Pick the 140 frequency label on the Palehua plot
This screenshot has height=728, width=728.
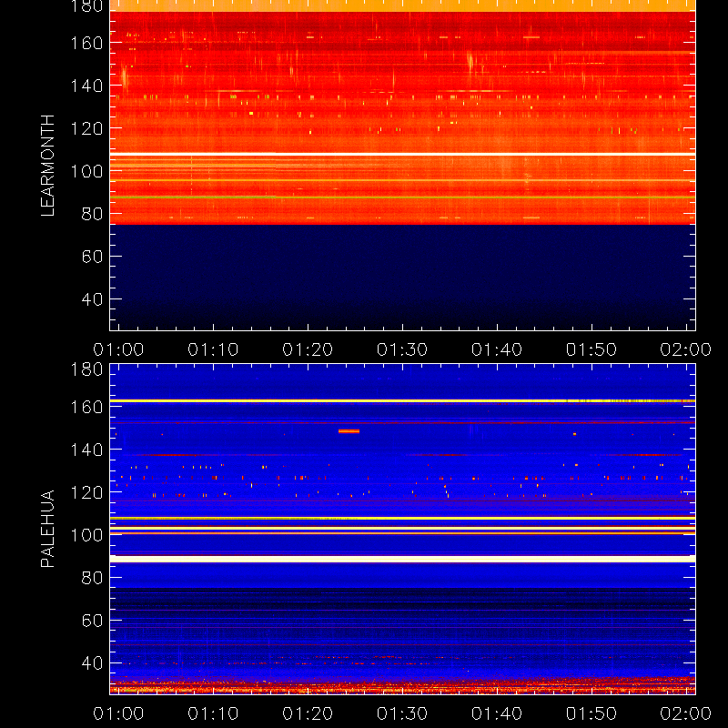pos(86,450)
